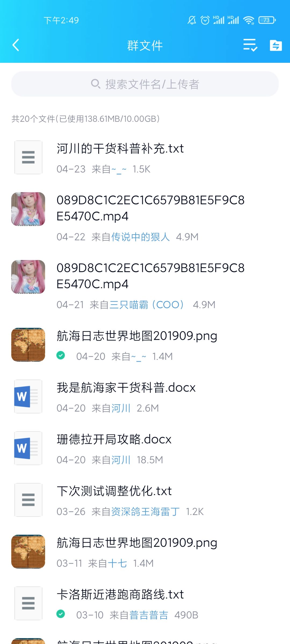Tap the search magnifier icon
This screenshot has height=644, width=290.
[96, 84]
